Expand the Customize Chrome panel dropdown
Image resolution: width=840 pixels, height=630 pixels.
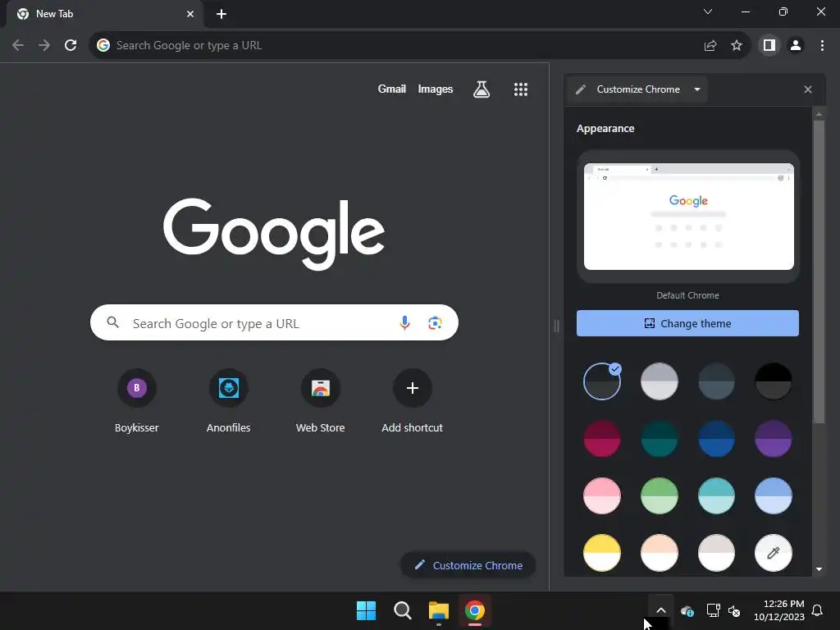pos(697,89)
